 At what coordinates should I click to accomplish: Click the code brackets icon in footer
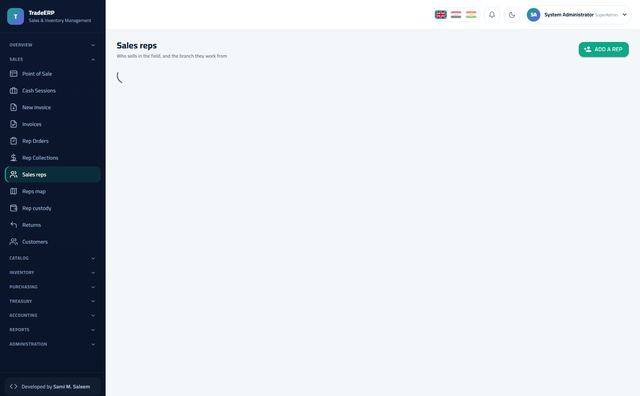point(13,386)
